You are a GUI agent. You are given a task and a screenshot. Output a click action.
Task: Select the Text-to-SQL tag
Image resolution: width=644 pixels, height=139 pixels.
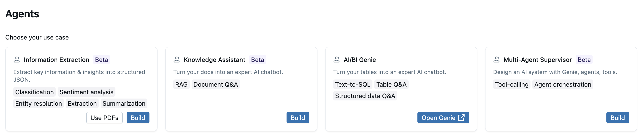pyautogui.click(x=352, y=84)
